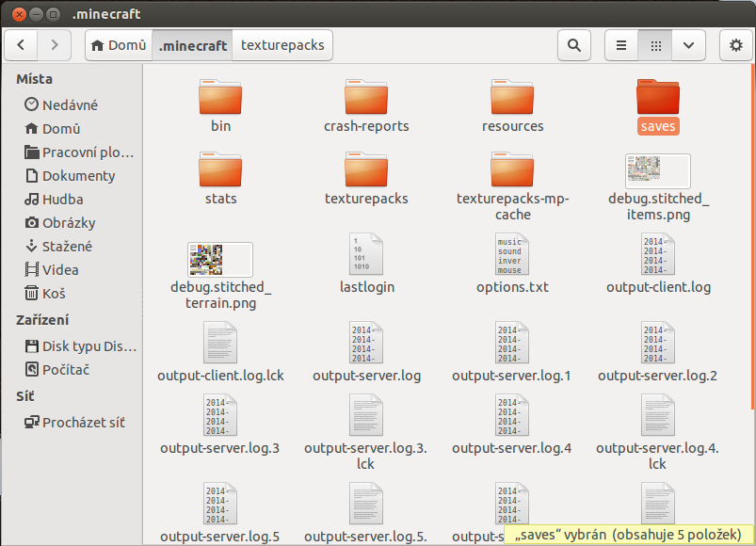Click the 'crash-reports' folder name

[366, 126]
